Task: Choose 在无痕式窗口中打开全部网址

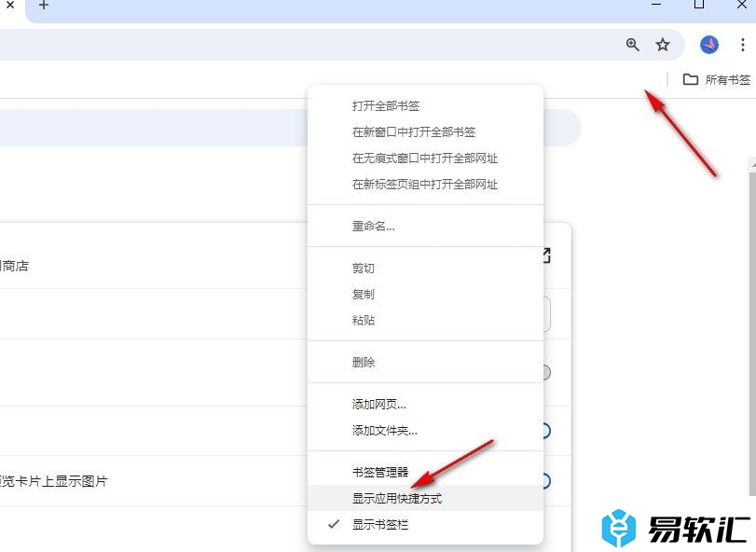Action: point(424,159)
